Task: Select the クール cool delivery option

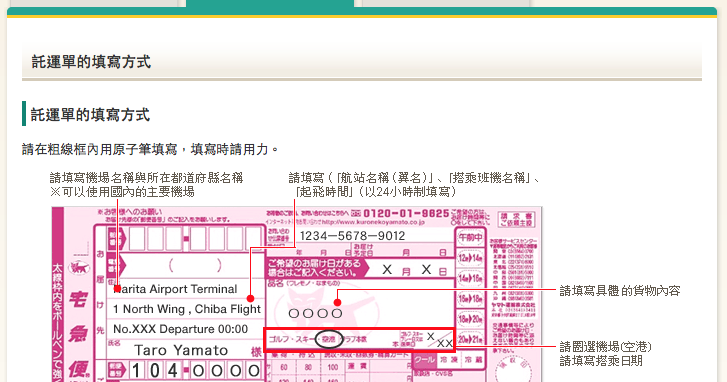Action: (424, 359)
